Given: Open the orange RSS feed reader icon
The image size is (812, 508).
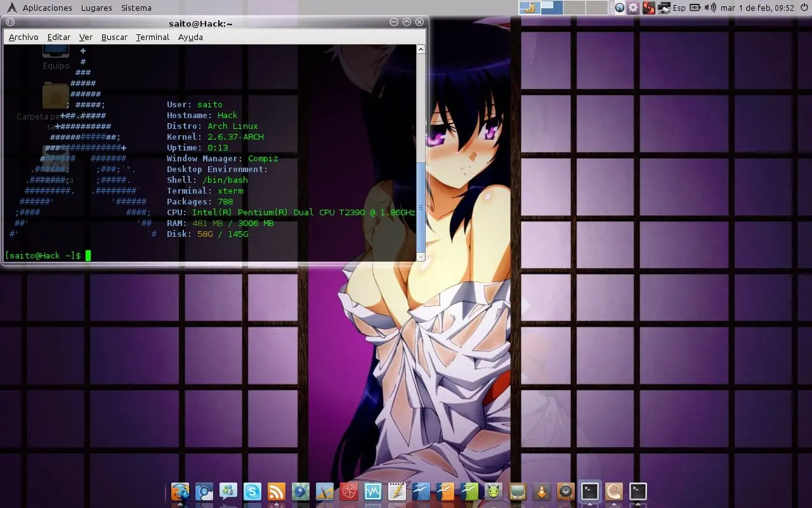Looking at the screenshot, I should (x=277, y=491).
